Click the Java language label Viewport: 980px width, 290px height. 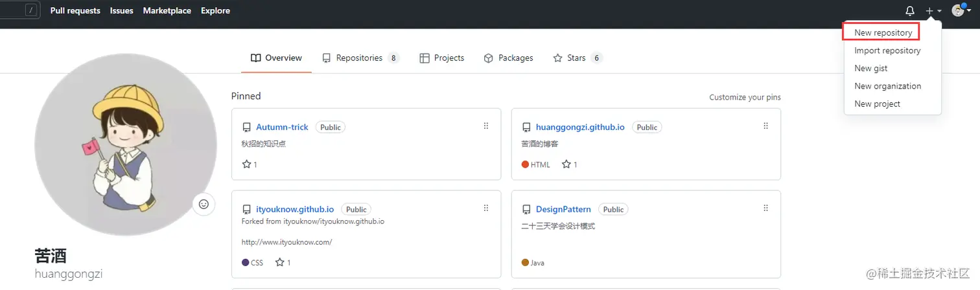pyautogui.click(x=537, y=263)
